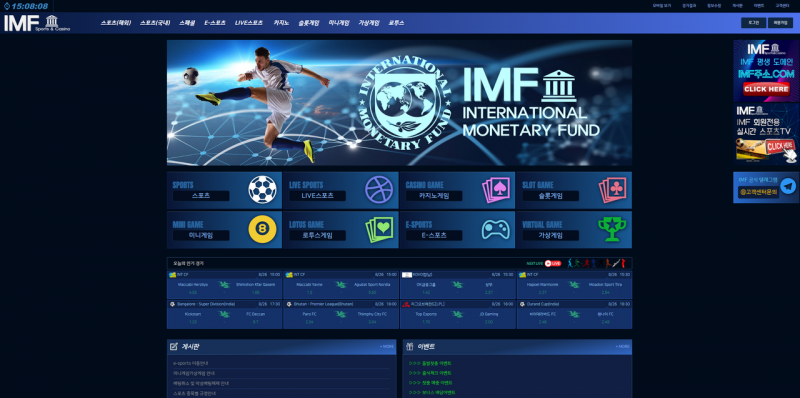Click the gamepad E-SPORTS icon
Image resolution: width=800 pixels, height=398 pixels.
495,230
